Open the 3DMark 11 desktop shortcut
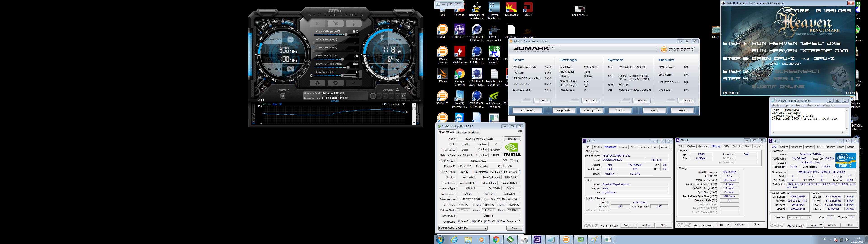This screenshot has width=868, height=244. [442, 31]
